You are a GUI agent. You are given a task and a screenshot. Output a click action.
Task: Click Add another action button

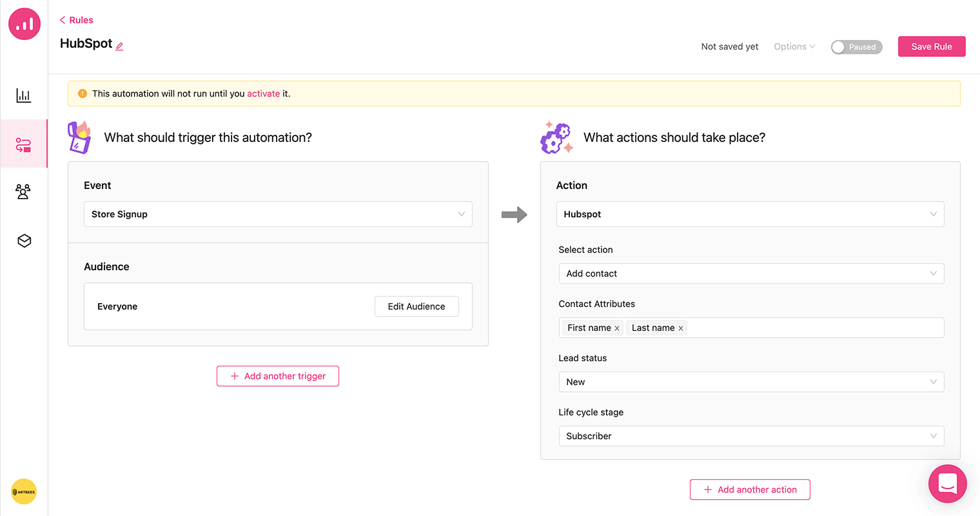[750, 490]
